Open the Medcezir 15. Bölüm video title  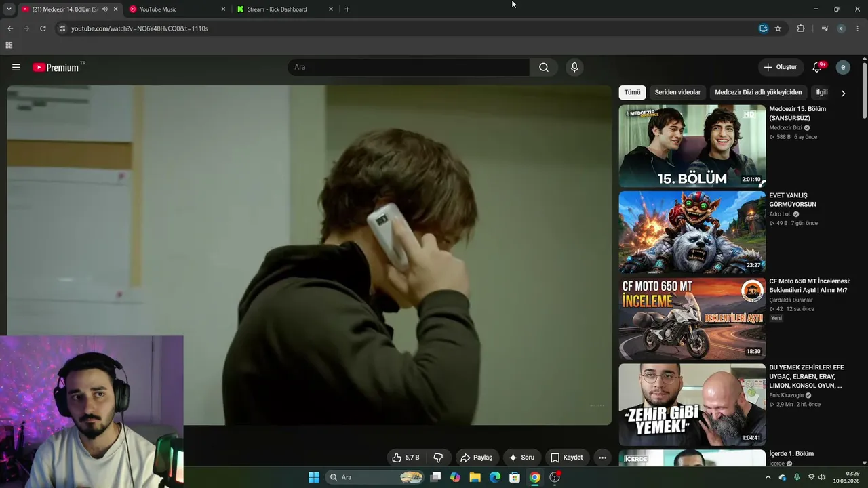(x=797, y=113)
